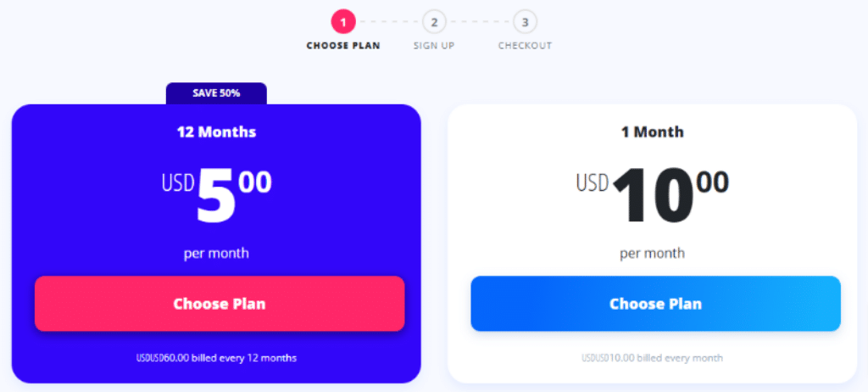
Task: Select the Choose Plan step label
Action: [x=343, y=46]
